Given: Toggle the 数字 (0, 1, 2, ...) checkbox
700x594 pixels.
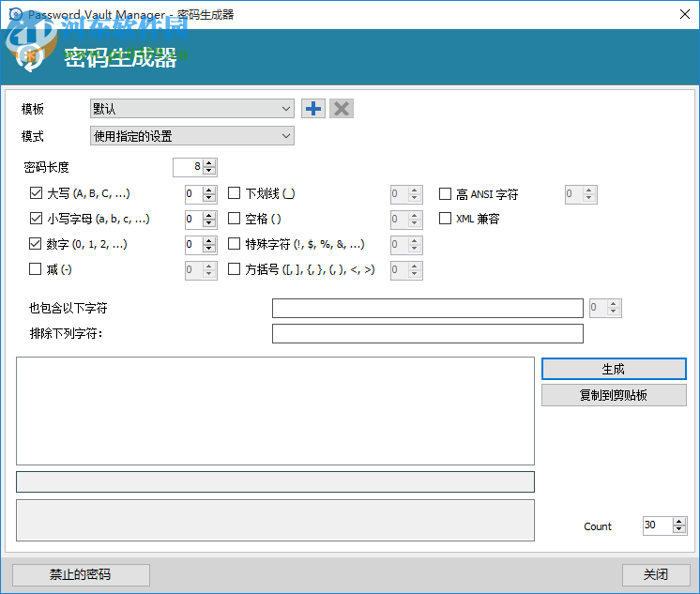Looking at the screenshot, I should (36, 244).
